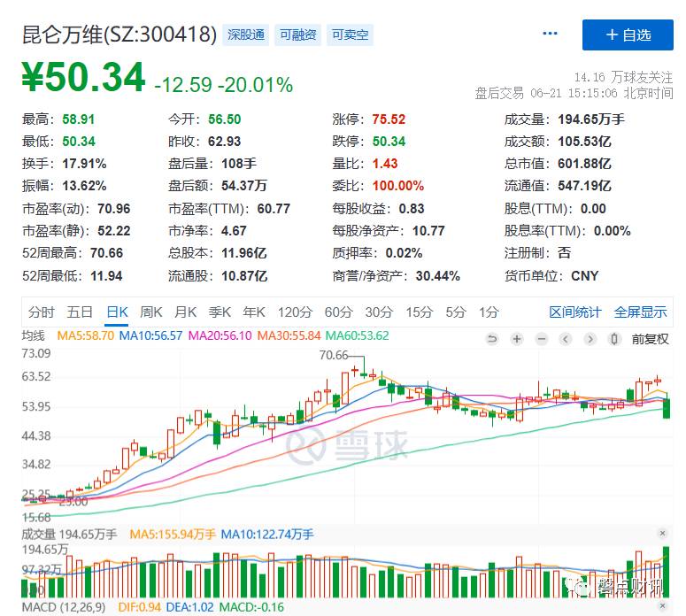Close the 成交量 volume indicator panel

tap(662, 533)
